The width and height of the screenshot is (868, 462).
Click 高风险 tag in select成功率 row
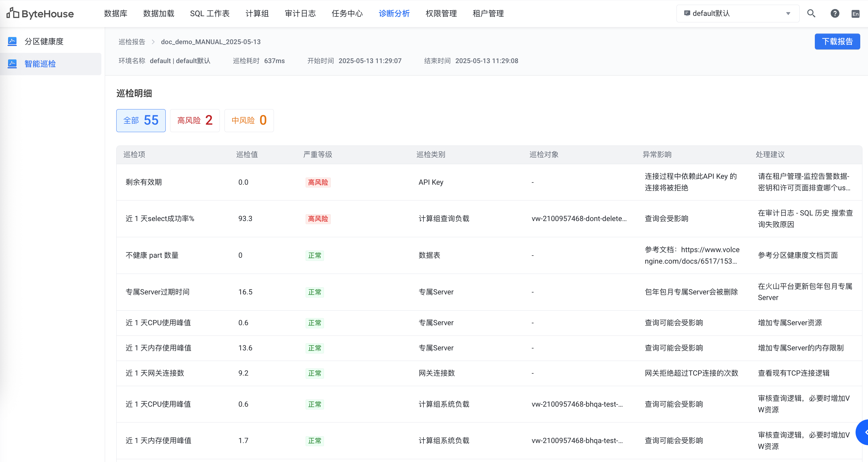point(318,219)
